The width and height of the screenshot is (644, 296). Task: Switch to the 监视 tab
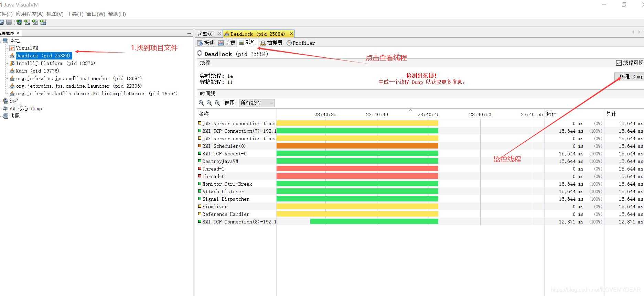point(227,43)
